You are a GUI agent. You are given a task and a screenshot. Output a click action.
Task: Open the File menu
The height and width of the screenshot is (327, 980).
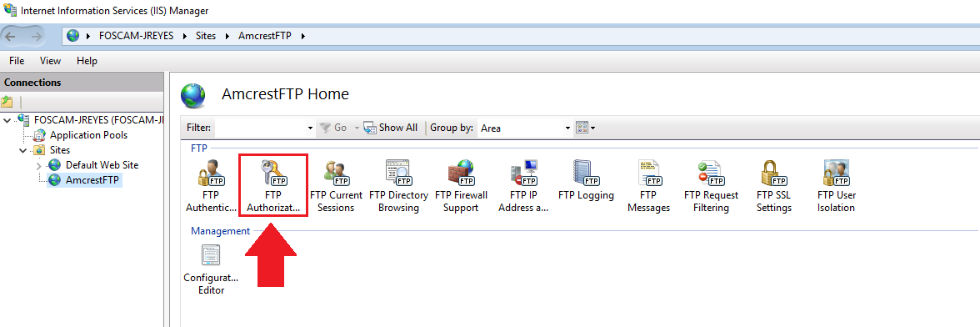[17, 61]
